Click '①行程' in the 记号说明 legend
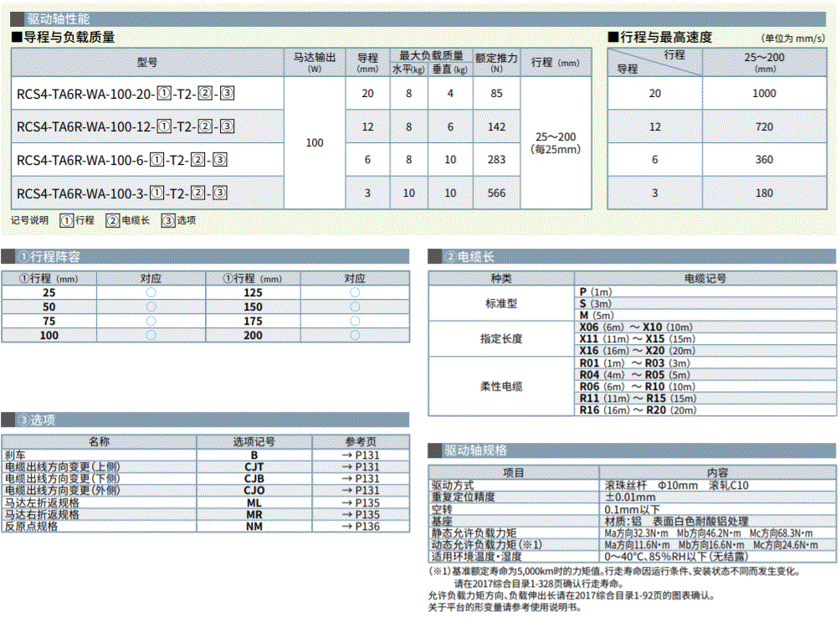This screenshot has height=617, width=840. [77, 220]
